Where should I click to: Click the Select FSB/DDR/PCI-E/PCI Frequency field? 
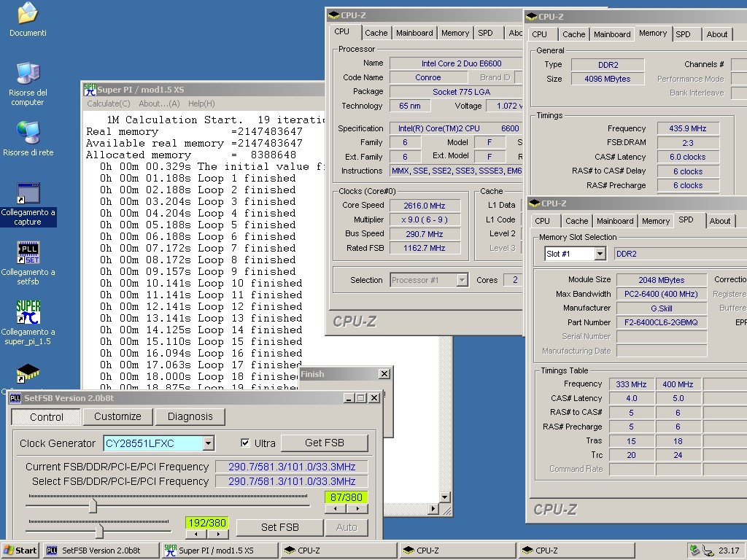[292, 481]
